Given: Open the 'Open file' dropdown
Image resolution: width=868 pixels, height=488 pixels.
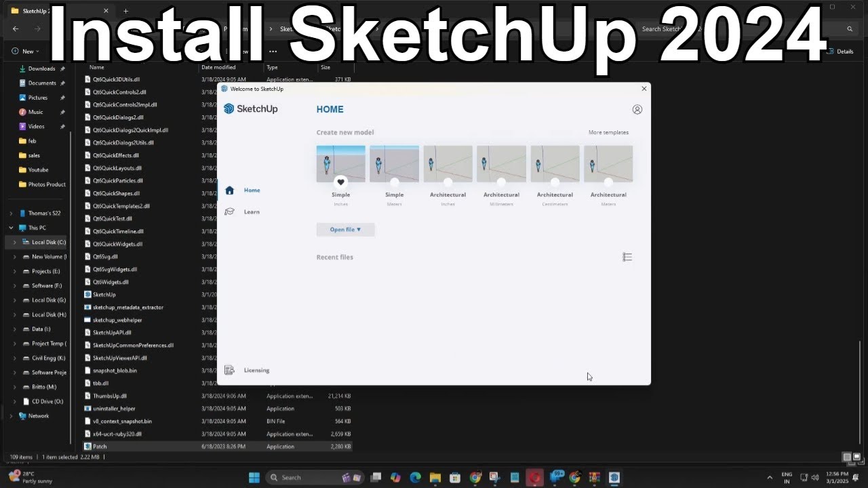Looking at the screenshot, I should coord(345,230).
